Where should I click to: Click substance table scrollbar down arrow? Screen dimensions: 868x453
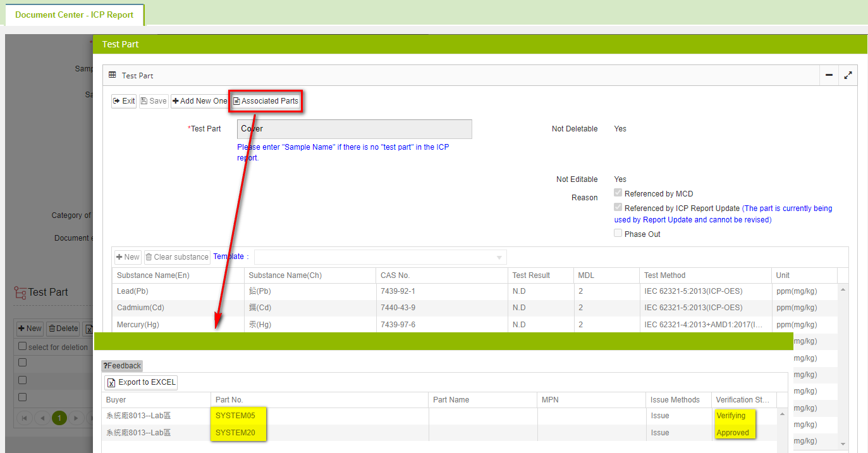click(x=843, y=444)
